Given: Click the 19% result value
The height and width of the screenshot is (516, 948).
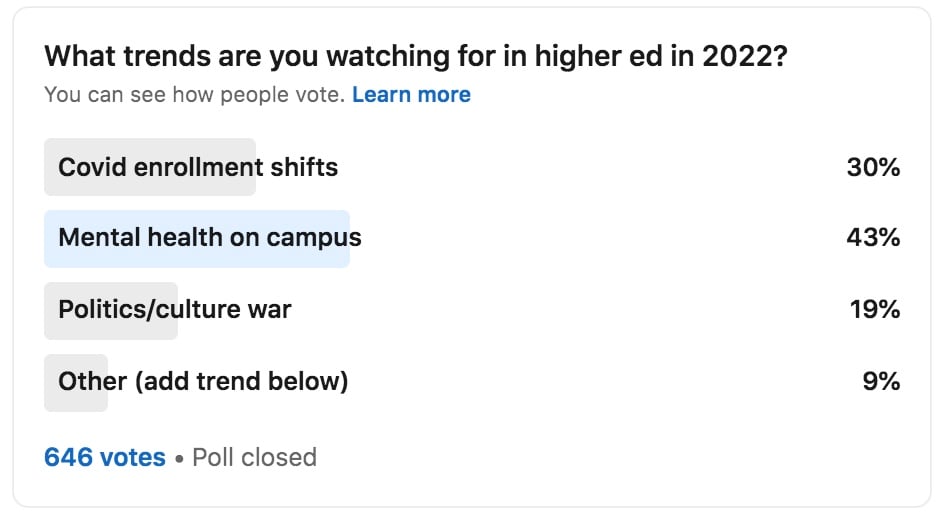Looking at the screenshot, I should pyautogui.click(x=875, y=310).
